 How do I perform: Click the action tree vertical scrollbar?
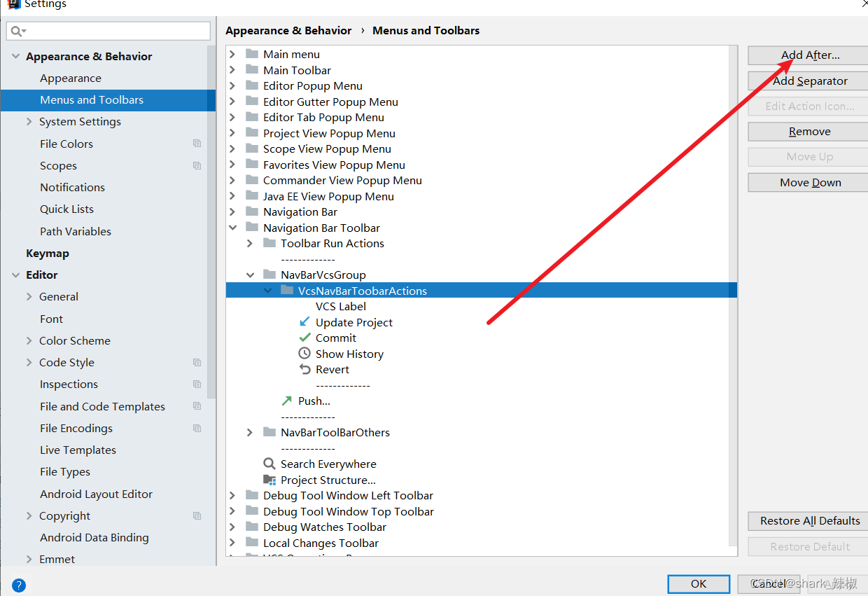pos(733,294)
